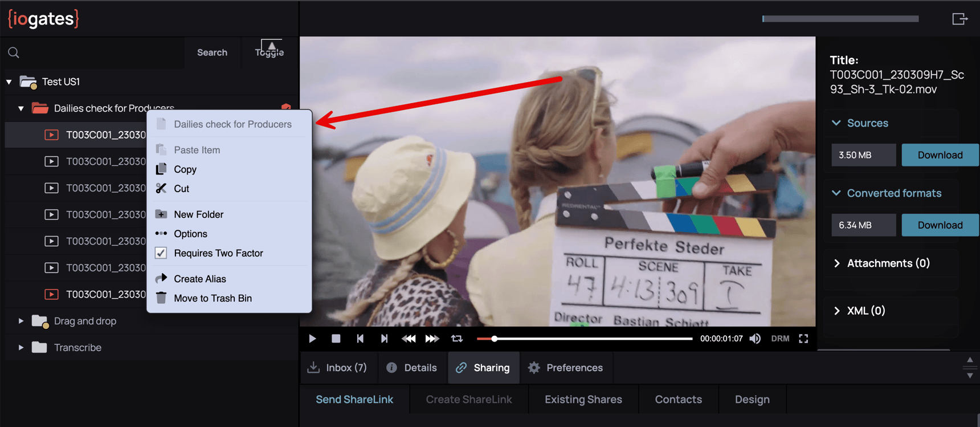Viewport: 980px width, 427px height.
Task: Expand the Drag and drop folder
Action: [x=21, y=321]
